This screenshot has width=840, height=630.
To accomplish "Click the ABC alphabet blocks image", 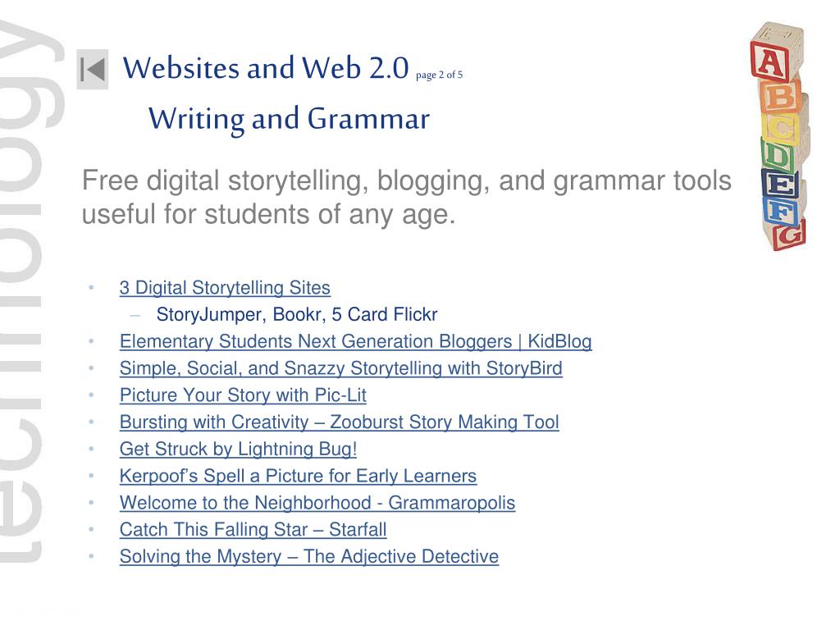I will point(779,136).
